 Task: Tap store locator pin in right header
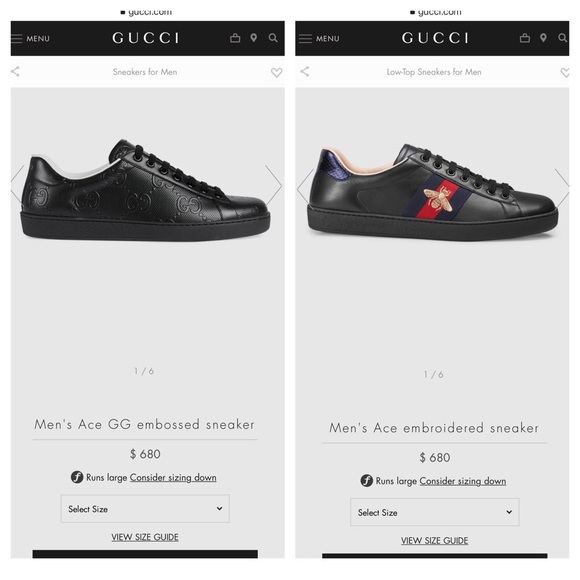click(543, 38)
